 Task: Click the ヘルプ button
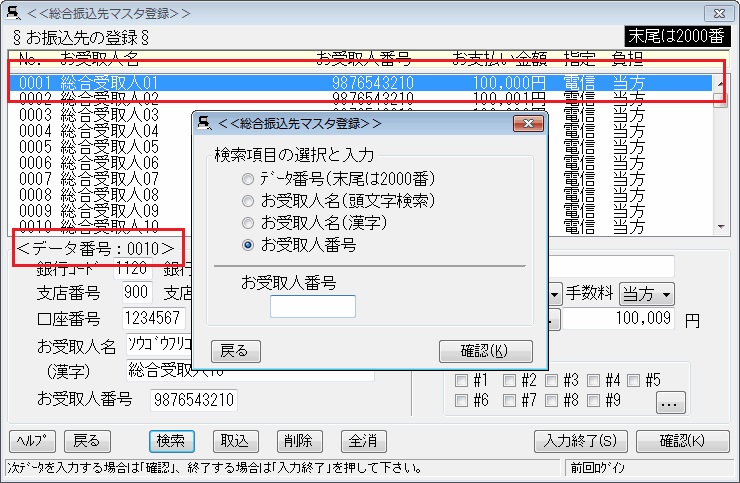pos(33,441)
